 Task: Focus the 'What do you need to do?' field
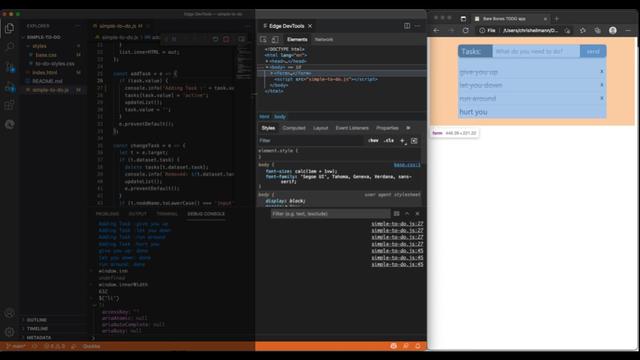[536, 51]
